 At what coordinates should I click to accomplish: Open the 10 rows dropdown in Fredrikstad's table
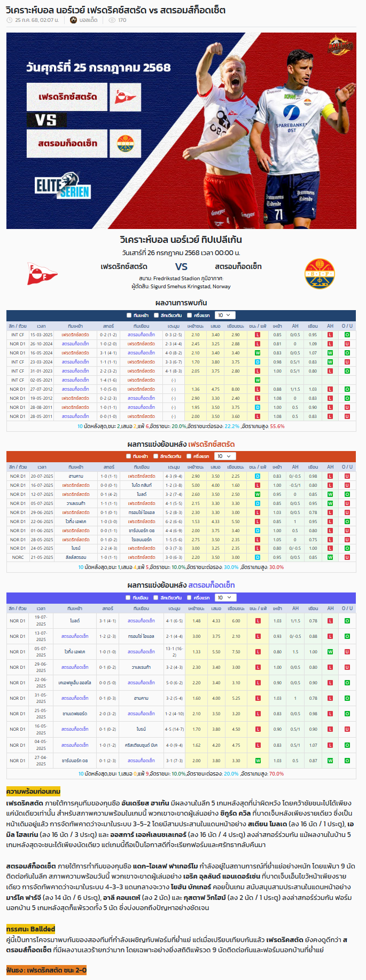(x=225, y=456)
